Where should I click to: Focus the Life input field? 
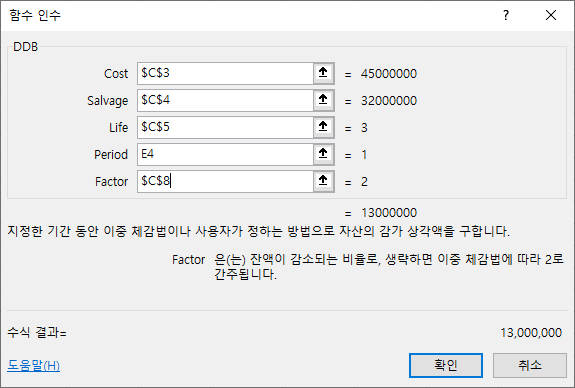225,127
